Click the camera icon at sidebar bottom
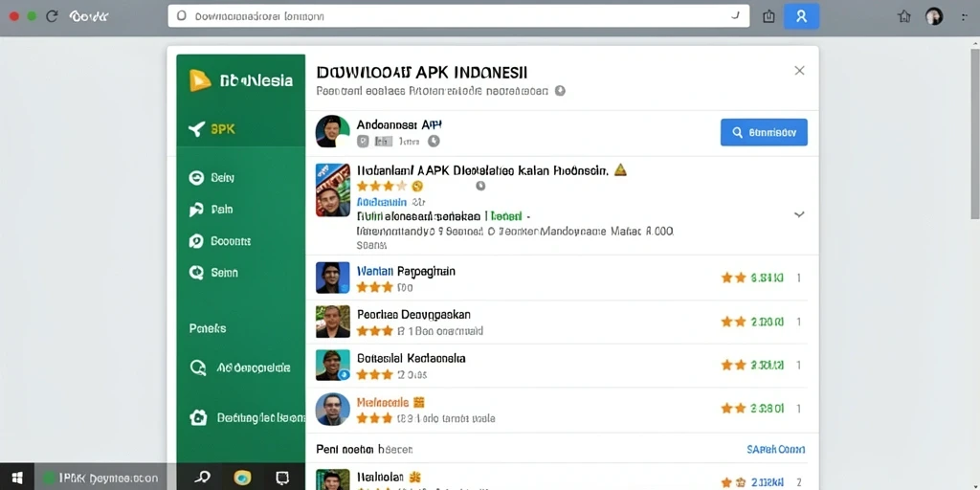980x490 pixels. click(x=198, y=417)
